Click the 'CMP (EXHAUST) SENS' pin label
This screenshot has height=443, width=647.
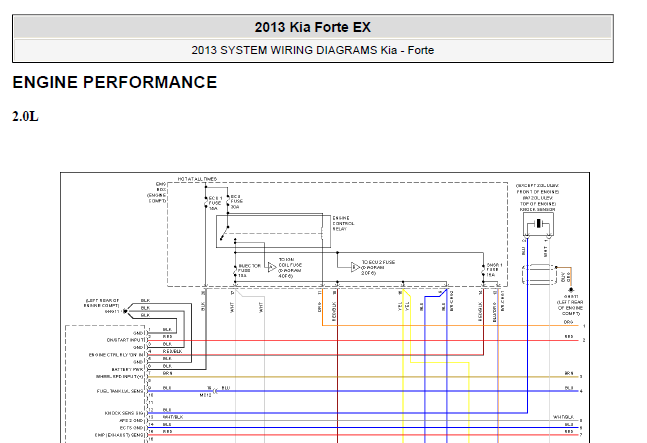tap(119, 435)
